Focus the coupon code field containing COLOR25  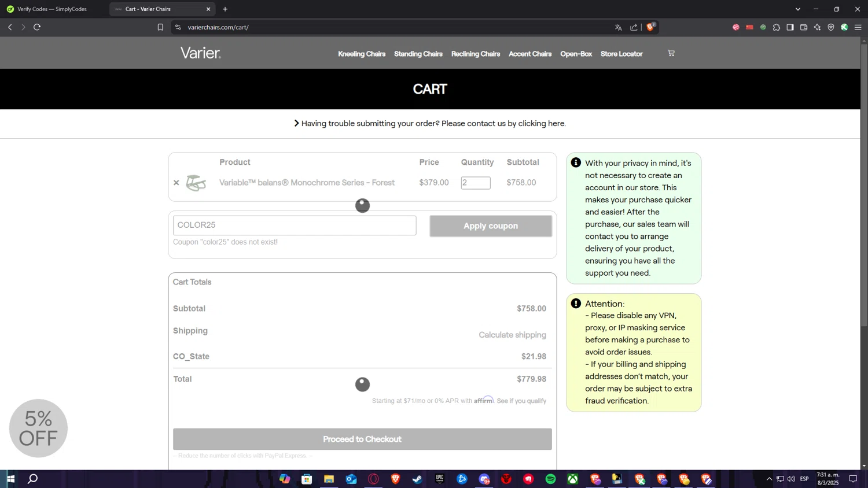295,225
